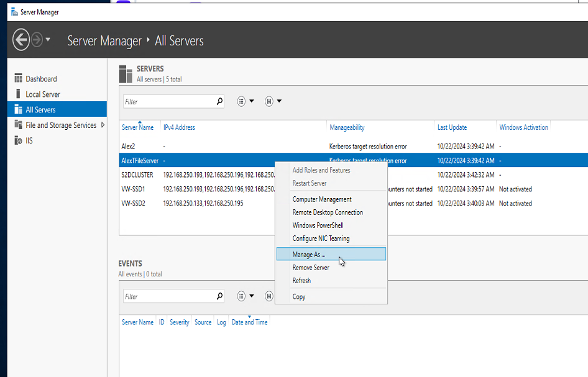Click the Events saved-query icon
Image resolution: width=588 pixels, height=377 pixels.
(269, 296)
